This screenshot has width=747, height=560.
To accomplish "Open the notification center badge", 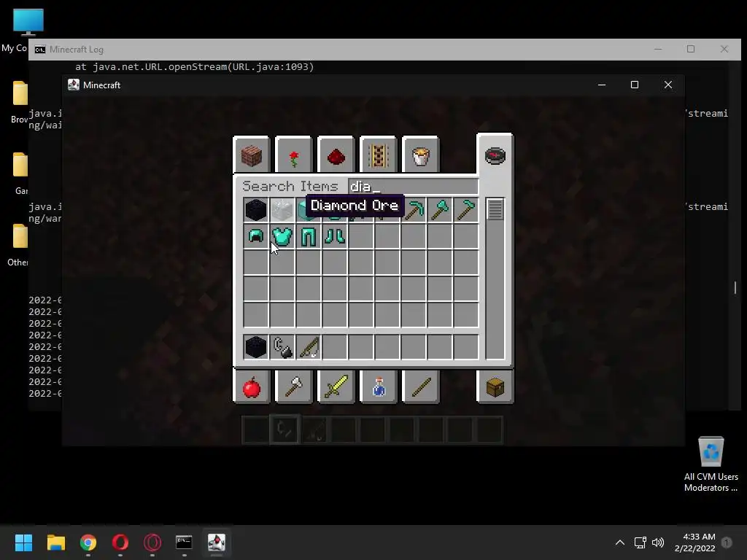I will coord(727,542).
